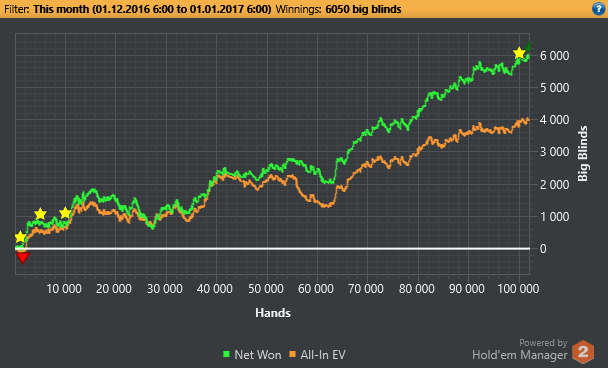Viewport: 608px width, 368px height.
Task: Click the yellow star at 10 000 hands
Action: (x=65, y=213)
